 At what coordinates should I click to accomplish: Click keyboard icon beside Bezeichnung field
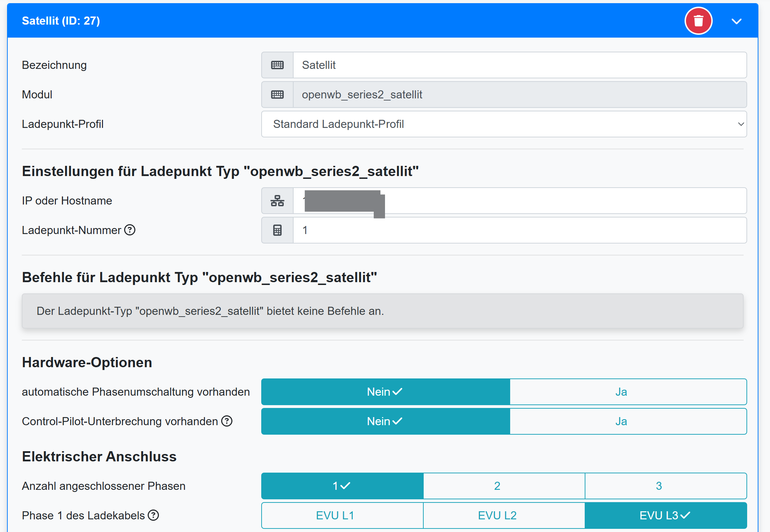click(277, 65)
